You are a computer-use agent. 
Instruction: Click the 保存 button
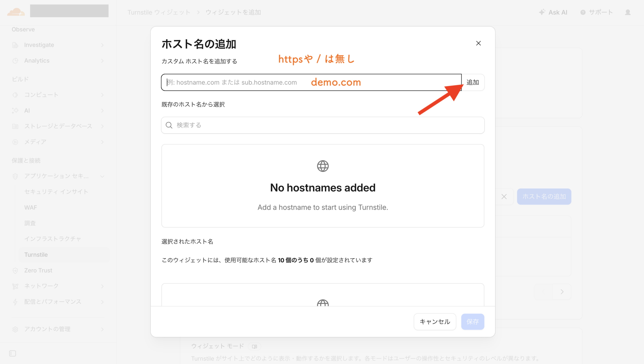pos(472,321)
